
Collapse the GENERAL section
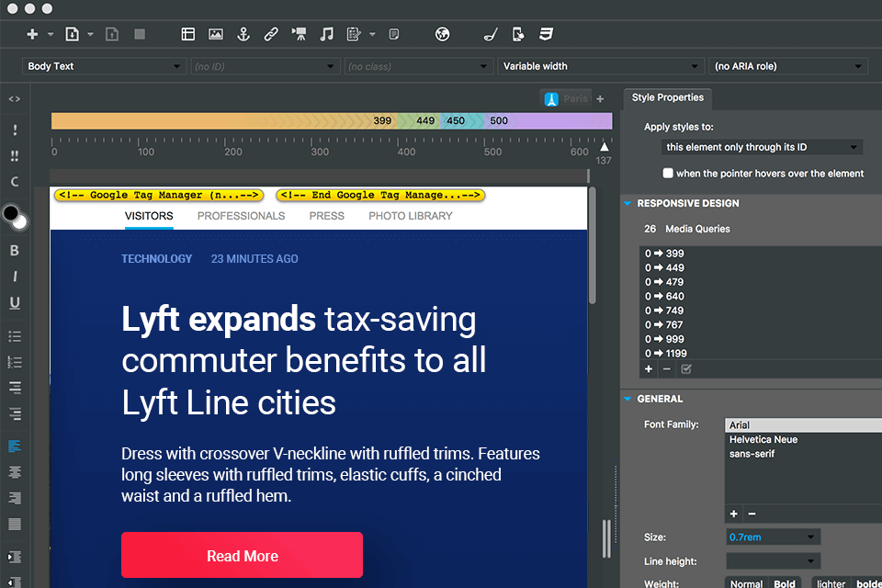(x=628, y=399)
